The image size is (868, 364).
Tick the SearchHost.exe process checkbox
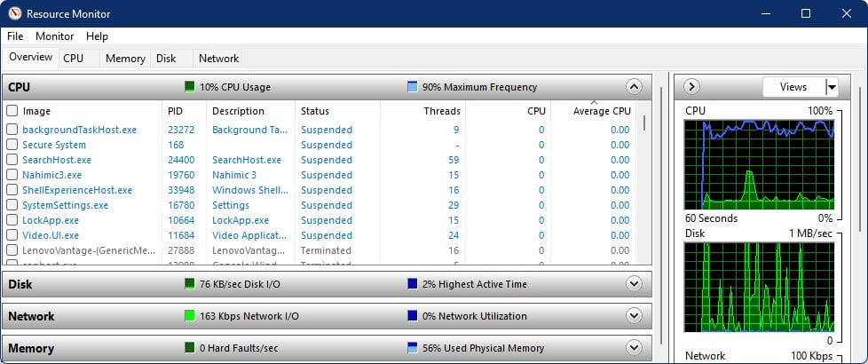click(12, 160)
